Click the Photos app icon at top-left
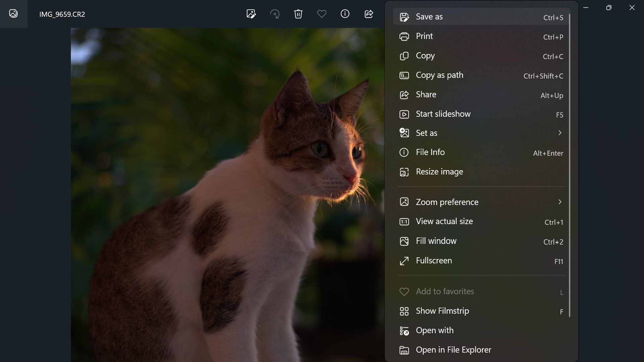The height and width of the screenshot is (362, 644). tap(13, 13)
